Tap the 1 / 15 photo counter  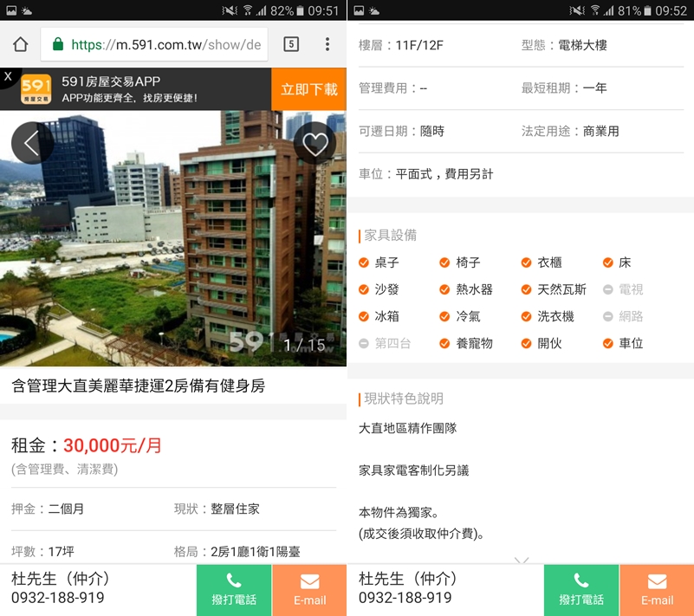pyautogui.click(x=304, y=345)
